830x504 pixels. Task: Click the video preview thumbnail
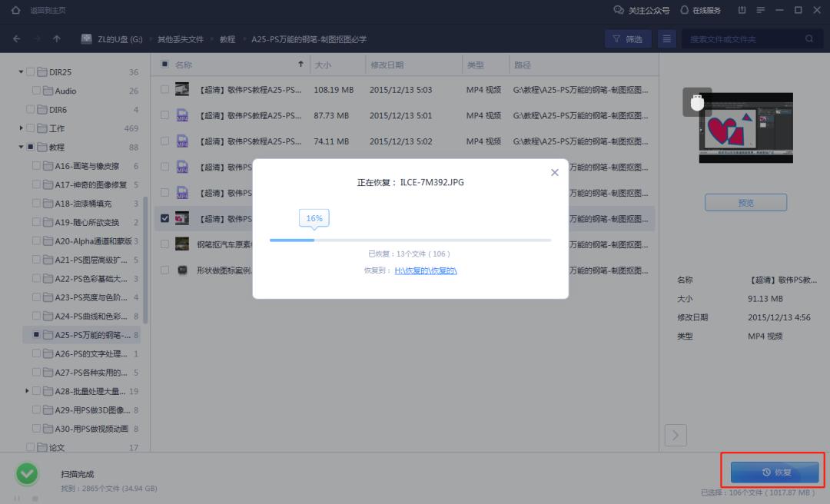tap(745, 128)
